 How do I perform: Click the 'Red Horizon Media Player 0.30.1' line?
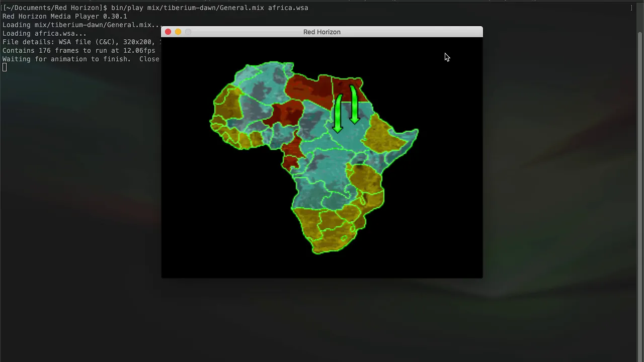65,16
